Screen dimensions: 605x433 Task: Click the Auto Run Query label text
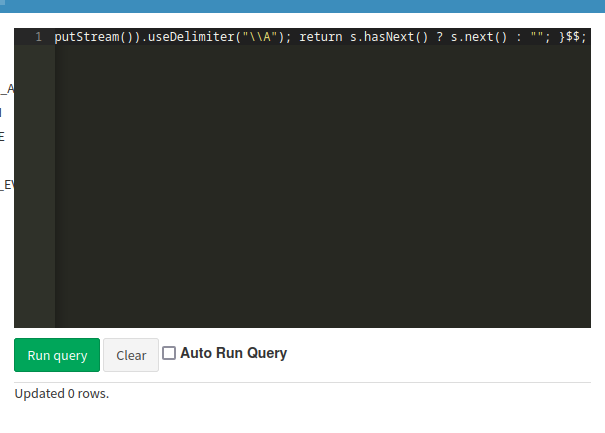233,353
